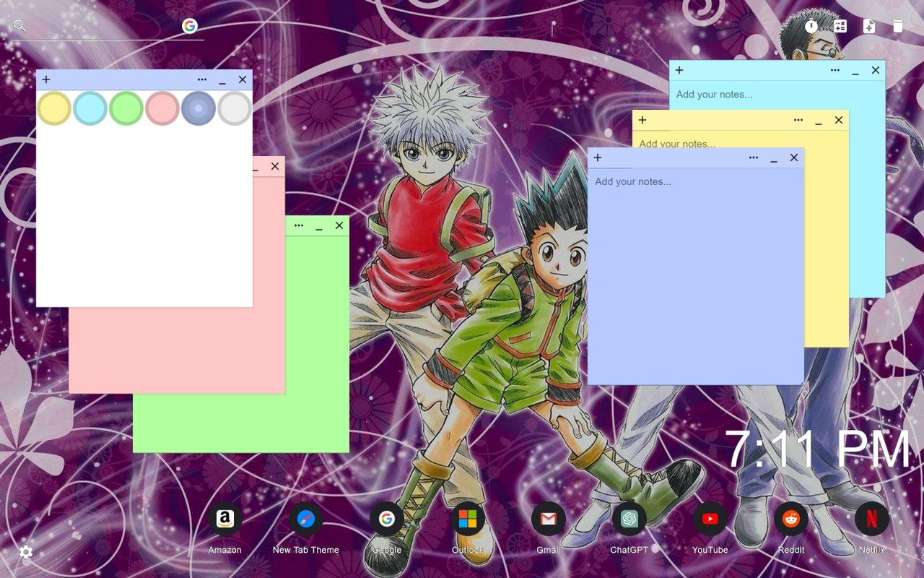This screenshot has height=578, width=924.
Task: Click the plus icon on the color-palette note
Action: pyautogui.click(x=46, y=79)
